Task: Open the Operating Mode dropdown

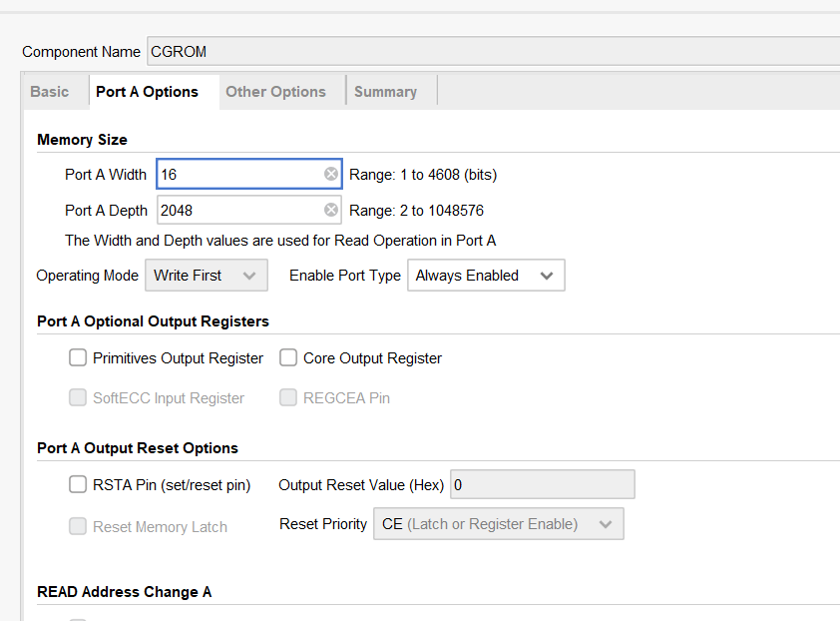Action: coord(206,276)
